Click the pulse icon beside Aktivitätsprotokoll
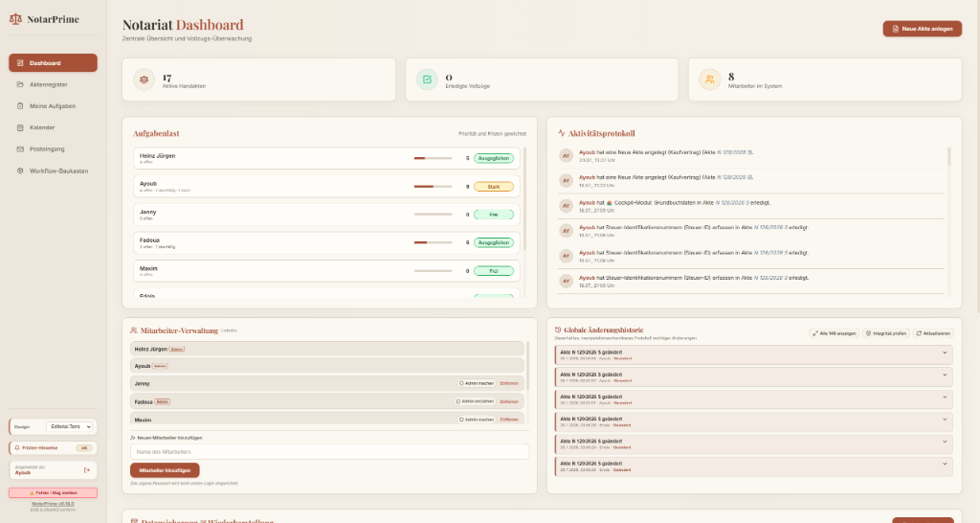The height and width of the screenshot is (523, 980). pos(561,133)
